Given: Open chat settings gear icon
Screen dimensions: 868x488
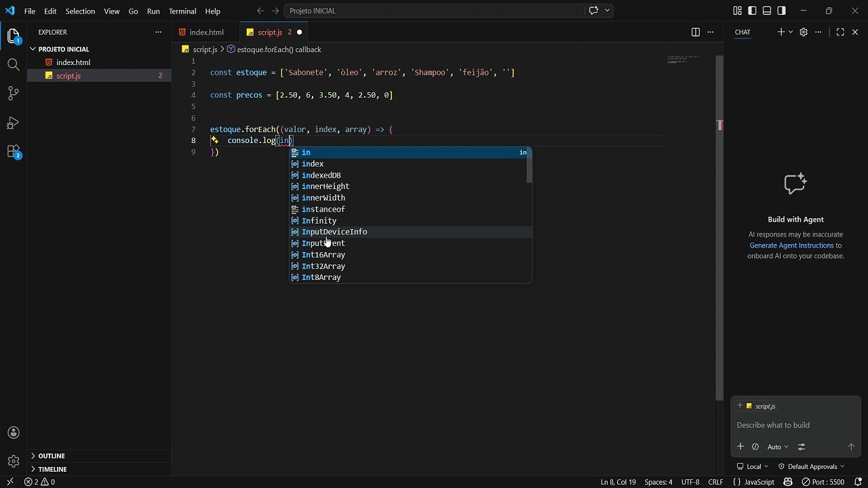Looking at the screenshot, I should [804, 32].
